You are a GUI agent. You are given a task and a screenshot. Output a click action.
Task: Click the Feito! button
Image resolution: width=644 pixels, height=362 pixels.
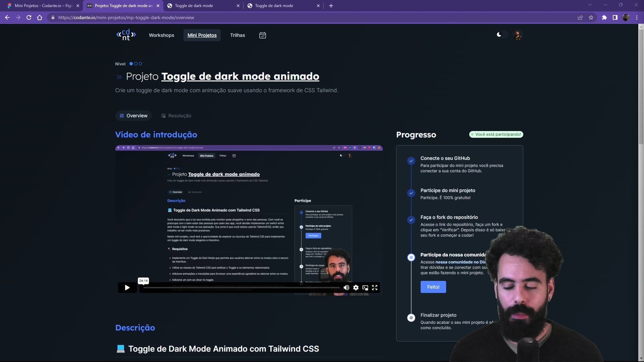pos(433,287)
